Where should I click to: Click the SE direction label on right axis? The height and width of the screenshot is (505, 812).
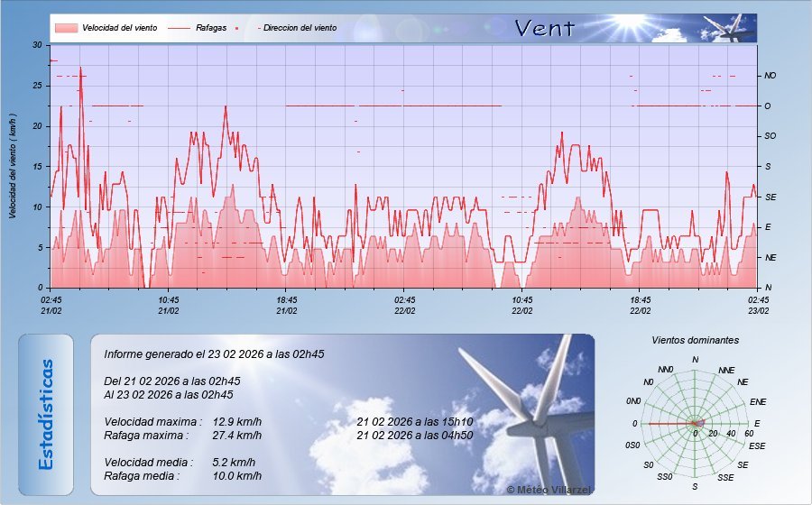[x=770, y=197]
